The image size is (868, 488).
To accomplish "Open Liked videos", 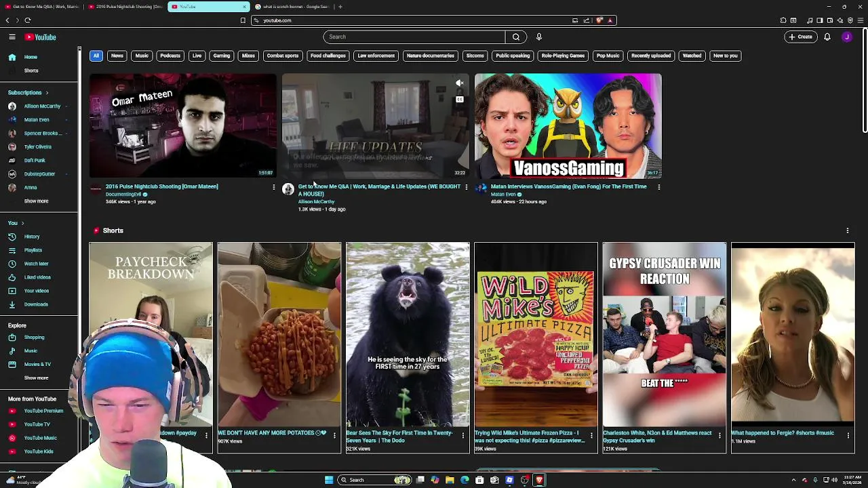I will click(39, 277).
